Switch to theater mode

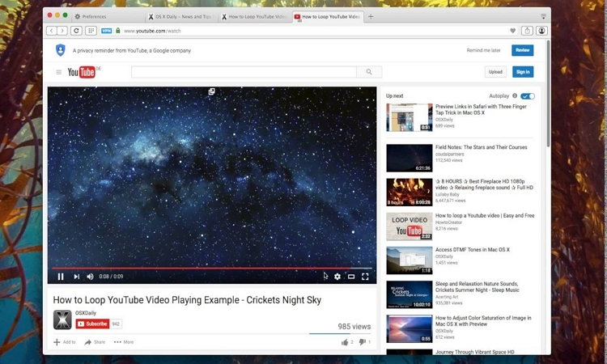(x=351, y=277)
